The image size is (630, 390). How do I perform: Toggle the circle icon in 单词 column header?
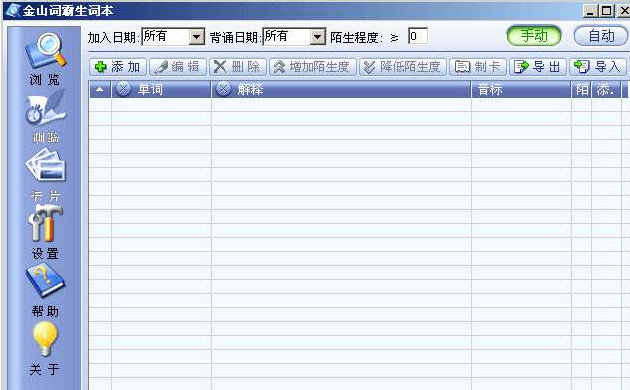[x=123, y=89]
